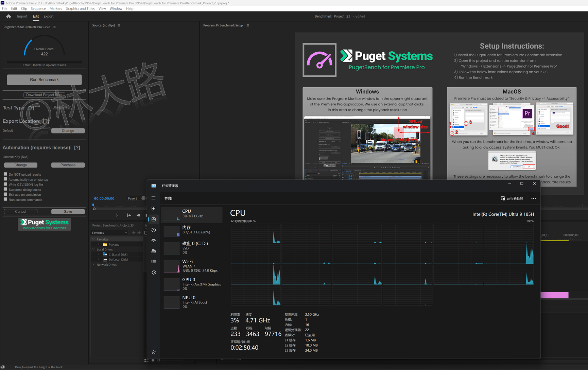Switch to the Import workspace tab
588x370 pixels.
(x=22, y=16)
